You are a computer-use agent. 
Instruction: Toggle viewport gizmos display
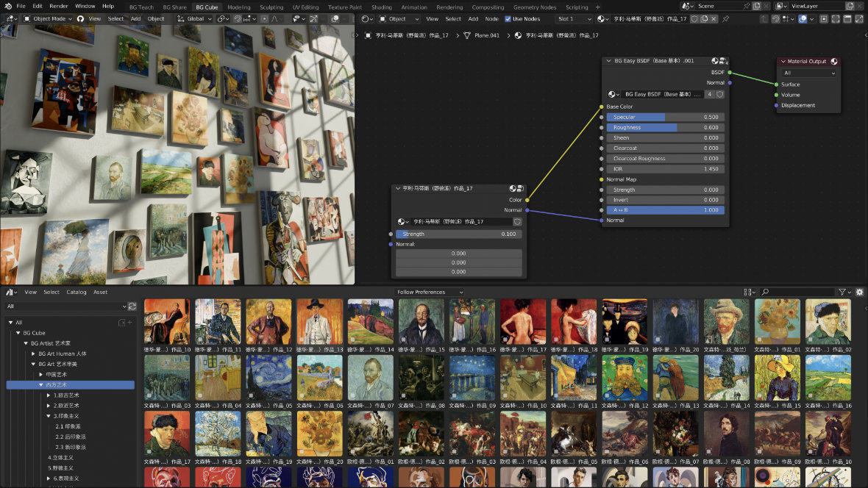tap(314, 19)
